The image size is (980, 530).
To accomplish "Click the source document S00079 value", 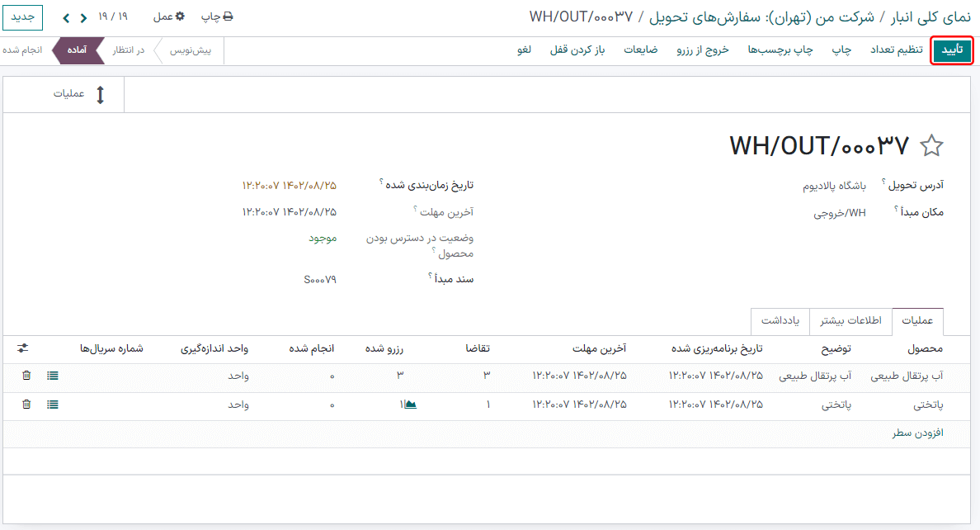I will tap(320, 280).
